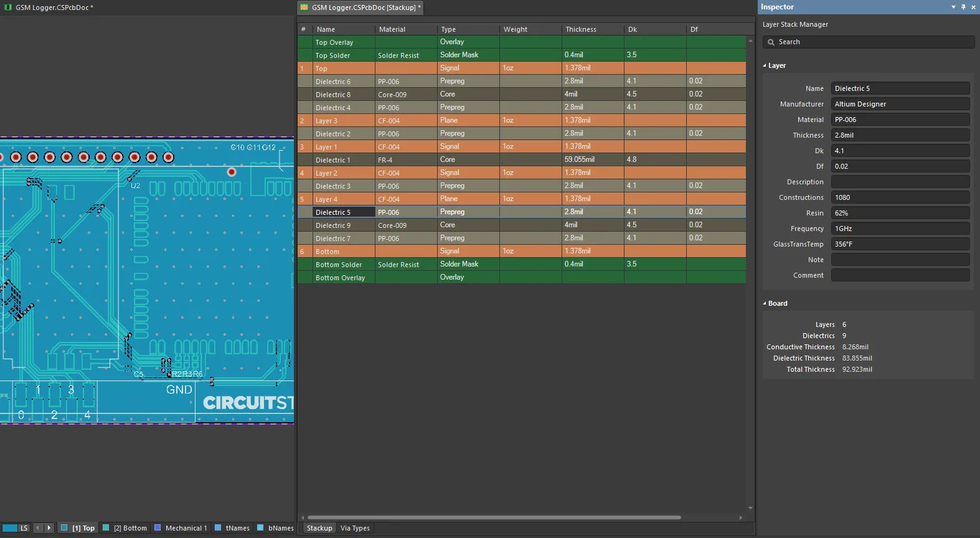
Task: Click the [2] Bottom layer color swatch
Action: point(106,527)
